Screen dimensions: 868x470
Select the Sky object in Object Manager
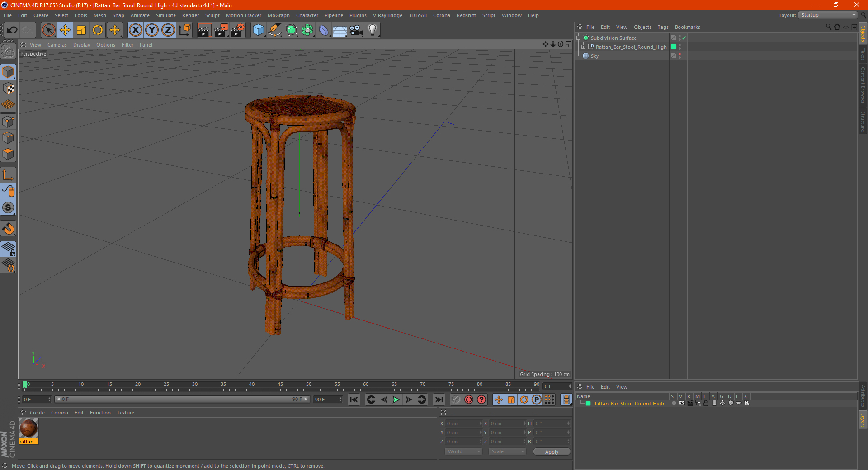coord(594,56)
